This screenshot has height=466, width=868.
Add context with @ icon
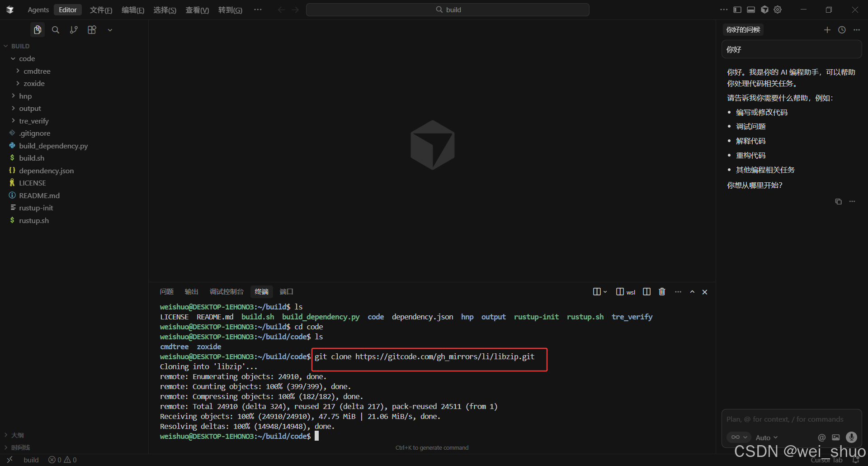[x=822, y=437]
